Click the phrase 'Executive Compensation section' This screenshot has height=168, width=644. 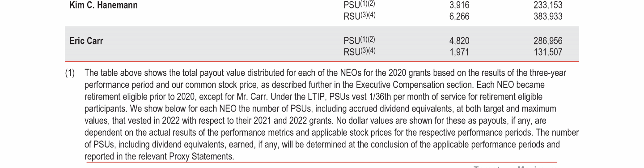415,85
